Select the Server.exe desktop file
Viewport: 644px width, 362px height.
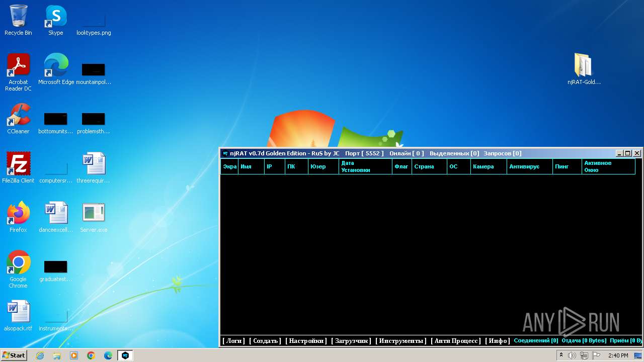pos(94,217)
